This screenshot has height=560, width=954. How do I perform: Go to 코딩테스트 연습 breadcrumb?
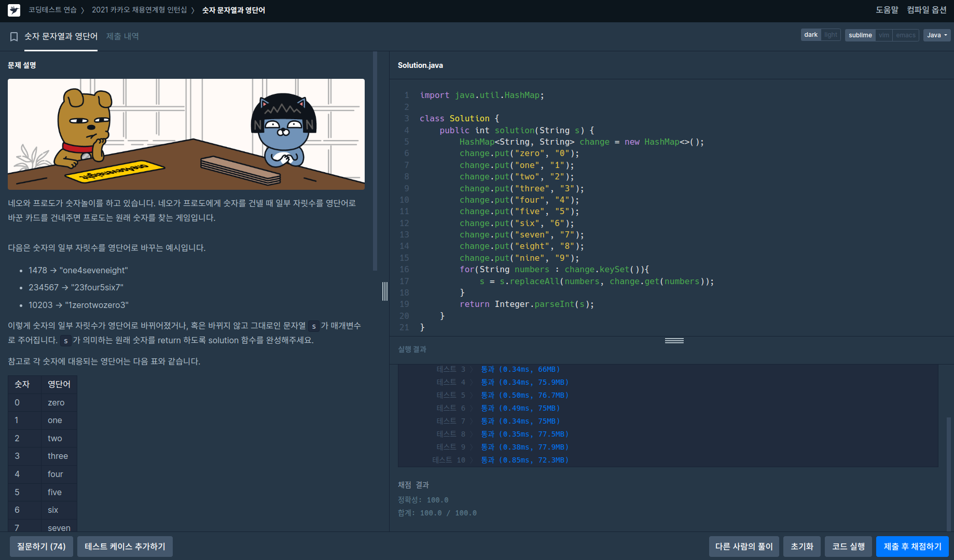52,10
